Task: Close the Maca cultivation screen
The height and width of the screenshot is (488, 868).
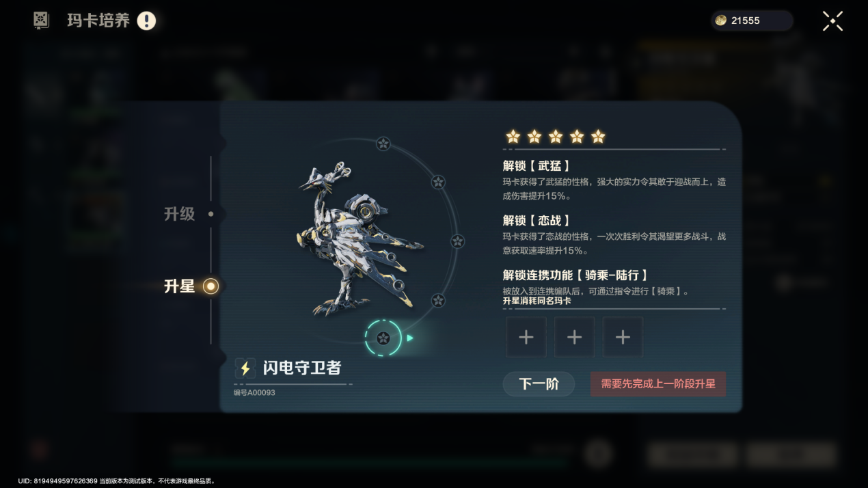Action: tap(832, 21)
